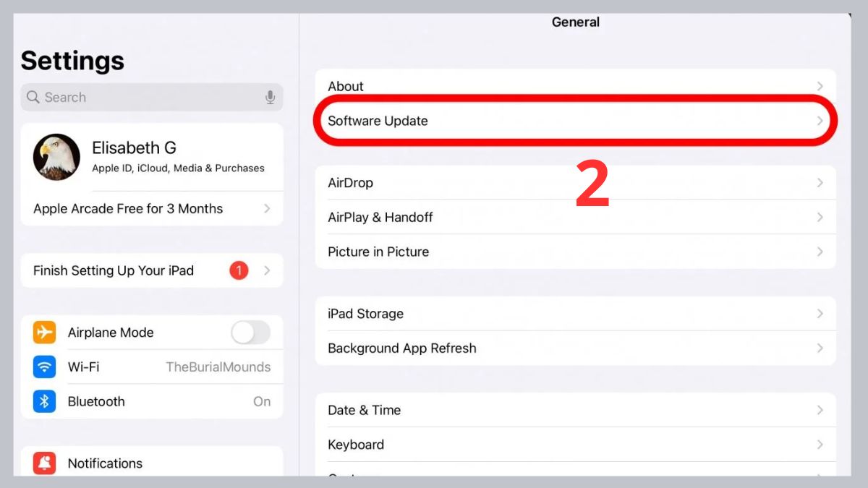Open AirDrop options via its chevron
Viewport: 868px width, 488px height.
[820, 183]
